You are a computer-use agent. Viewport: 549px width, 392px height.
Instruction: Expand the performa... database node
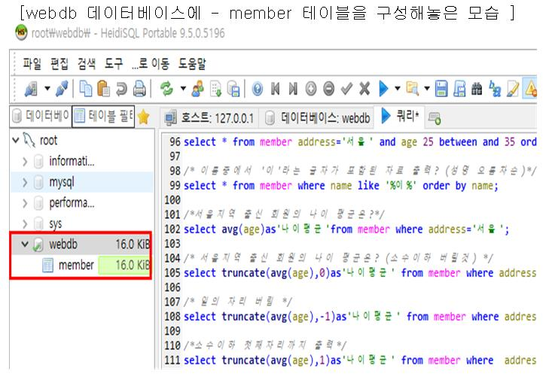pos(25,203)
